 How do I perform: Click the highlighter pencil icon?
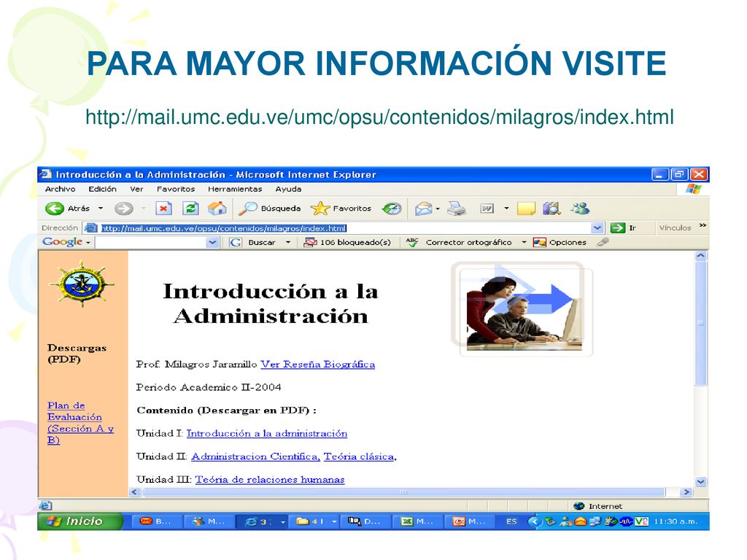pyautogui.click(x=603, y=242)
